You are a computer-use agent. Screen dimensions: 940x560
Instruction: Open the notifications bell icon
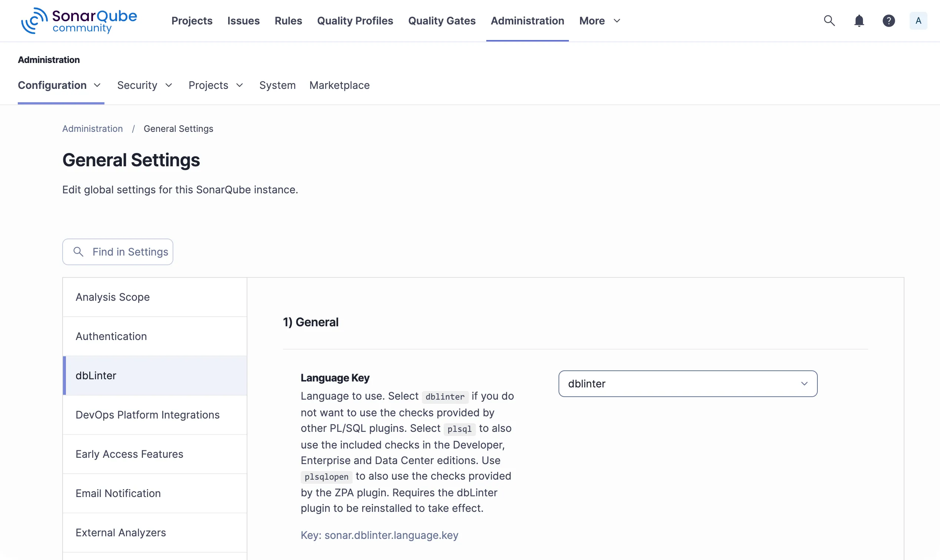[x=859, y=21]
